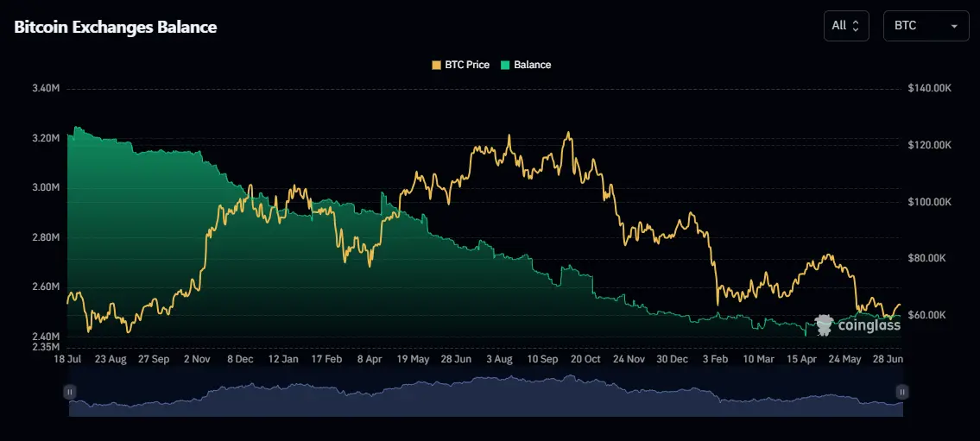Click the range navigator mini chart
Screen dimensions: 980x441
click(485, 395)
